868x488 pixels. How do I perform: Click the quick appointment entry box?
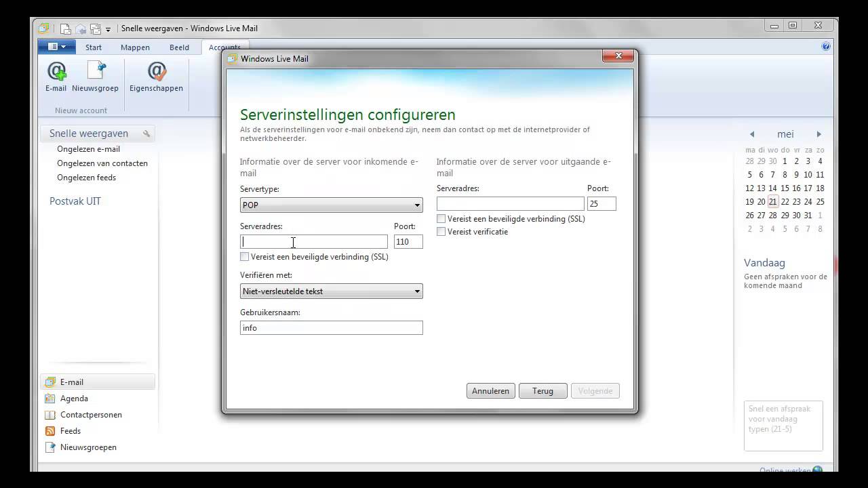coord(783,426)
